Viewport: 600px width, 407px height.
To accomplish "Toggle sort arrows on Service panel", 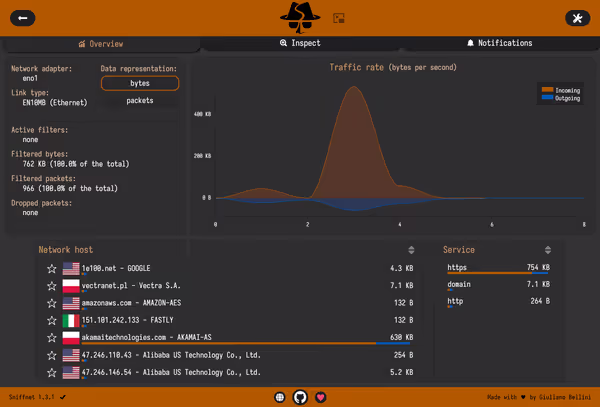I will [x=546, y=250].
